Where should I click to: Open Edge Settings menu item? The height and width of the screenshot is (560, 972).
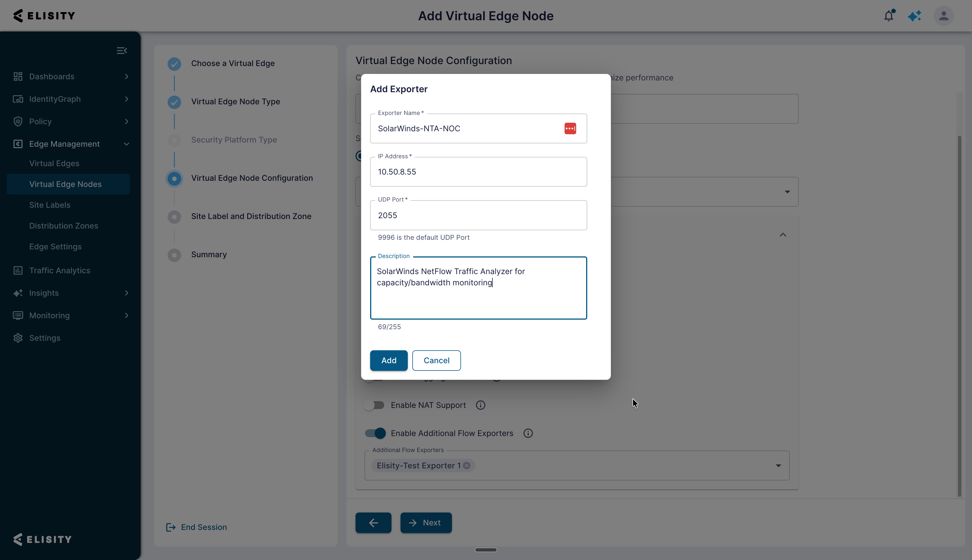click(x=55, y=247)
